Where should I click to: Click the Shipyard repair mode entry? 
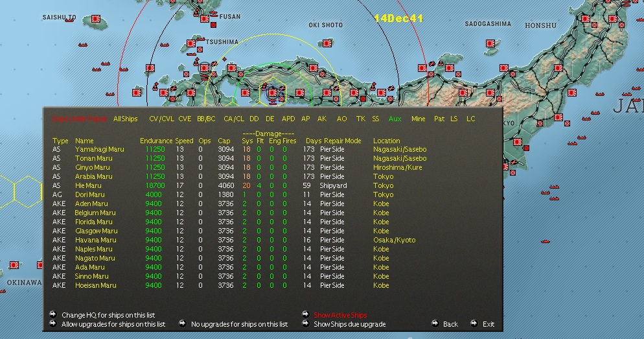coord(333,186)
